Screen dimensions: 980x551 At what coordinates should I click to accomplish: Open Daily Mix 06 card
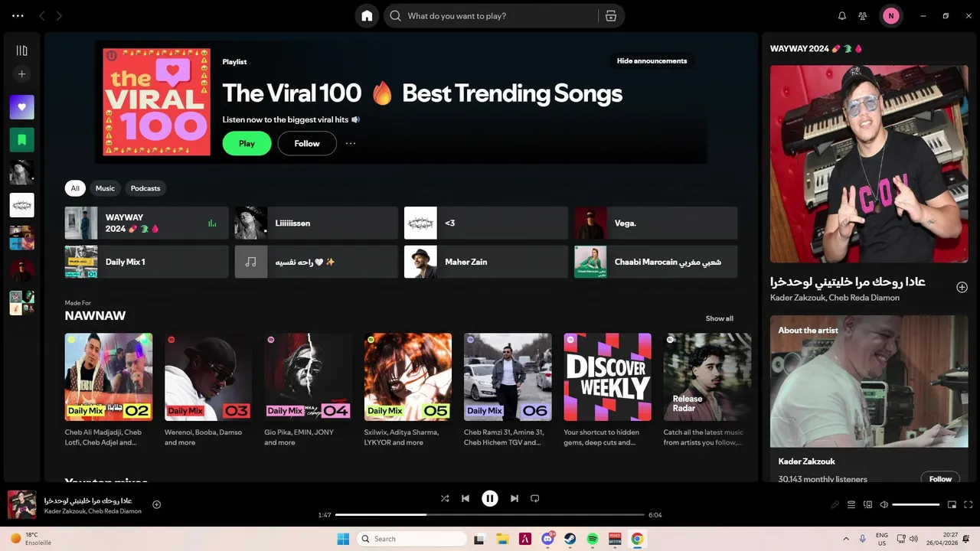coord(508,390)
